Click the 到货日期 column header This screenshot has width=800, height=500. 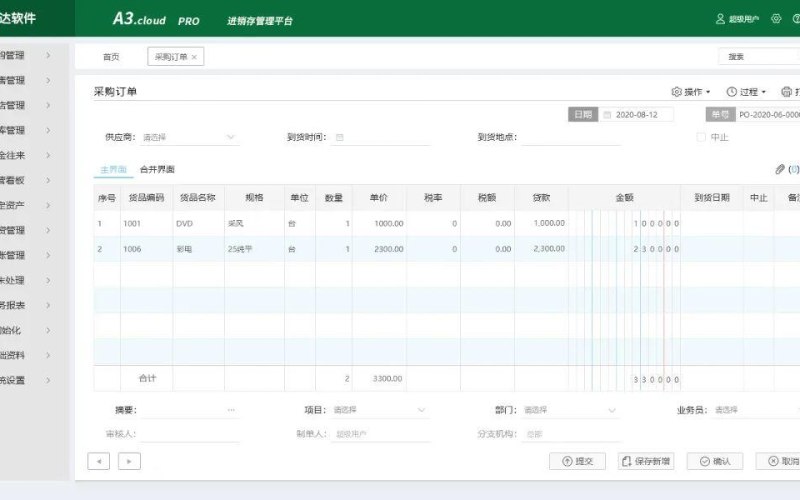712,198
